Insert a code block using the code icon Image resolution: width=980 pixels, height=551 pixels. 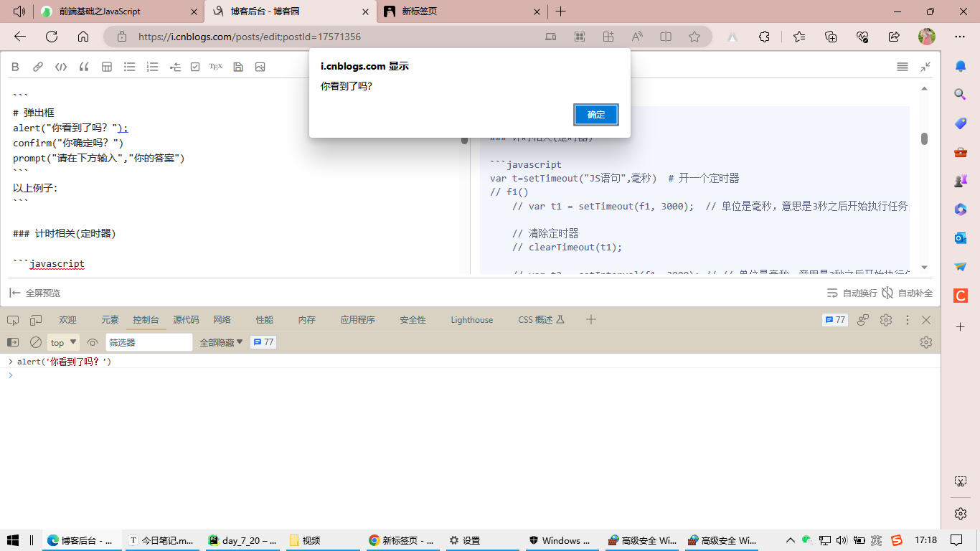point(61,67)
